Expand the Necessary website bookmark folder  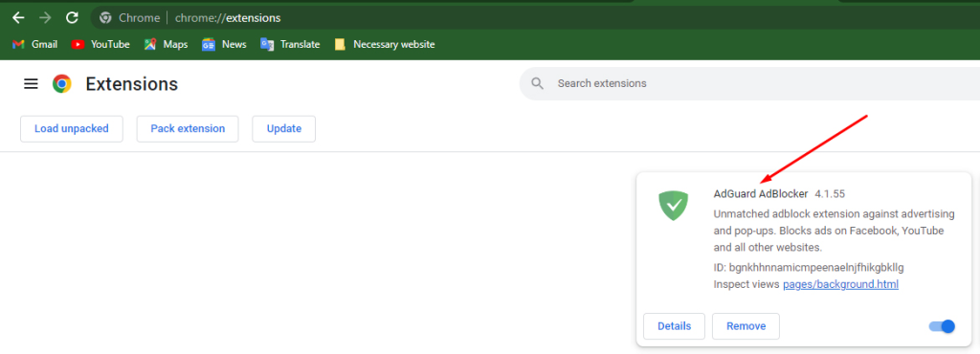(385, 44)
